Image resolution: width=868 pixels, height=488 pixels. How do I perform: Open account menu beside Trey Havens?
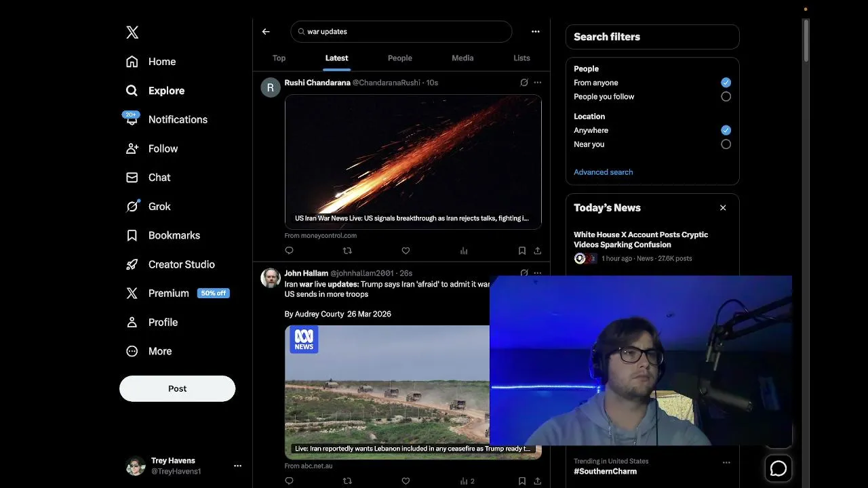237,466
